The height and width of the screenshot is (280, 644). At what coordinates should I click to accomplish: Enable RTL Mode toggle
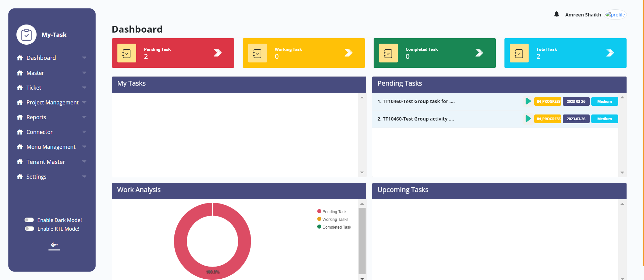30,229
